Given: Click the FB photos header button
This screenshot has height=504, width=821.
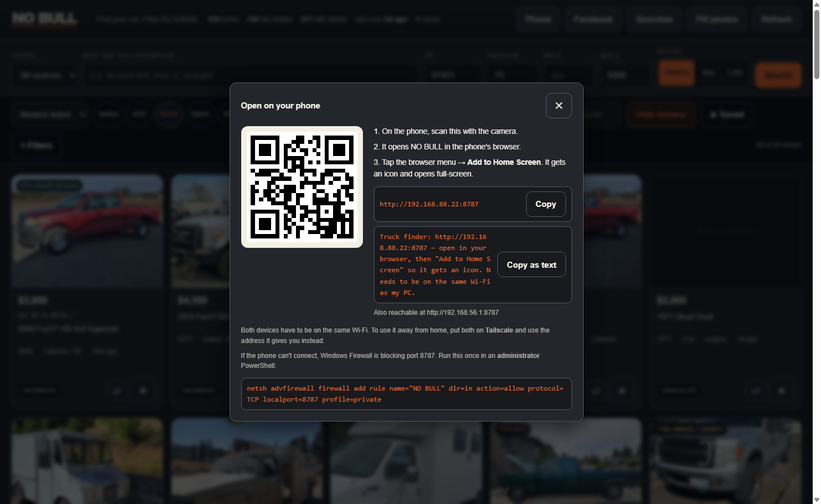Looking at the screenshot, I should point(717,19).
